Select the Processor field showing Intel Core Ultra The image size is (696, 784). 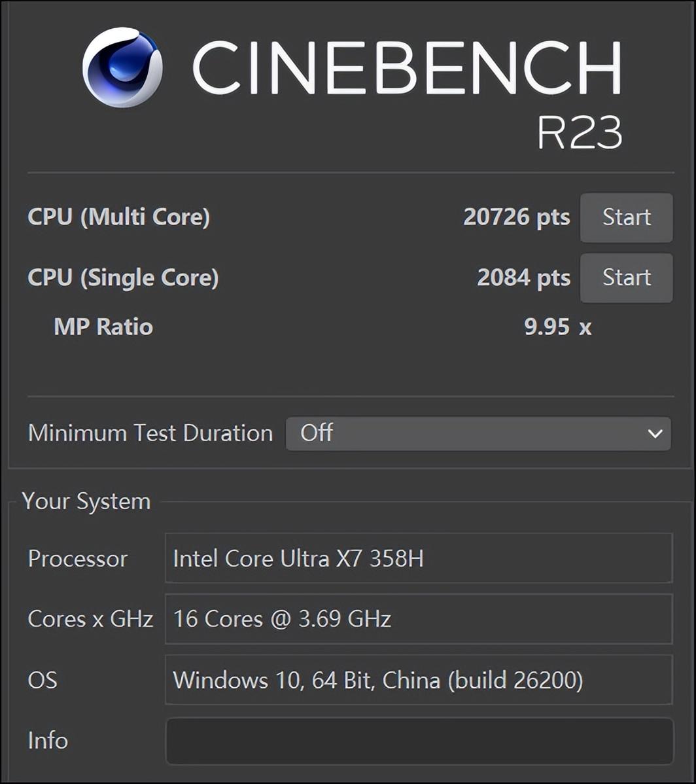tap(419, 558)
